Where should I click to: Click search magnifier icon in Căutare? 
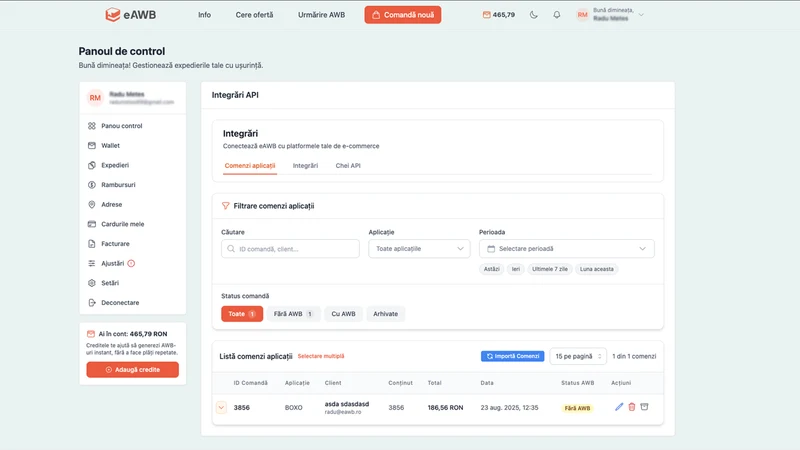(231, 249)
